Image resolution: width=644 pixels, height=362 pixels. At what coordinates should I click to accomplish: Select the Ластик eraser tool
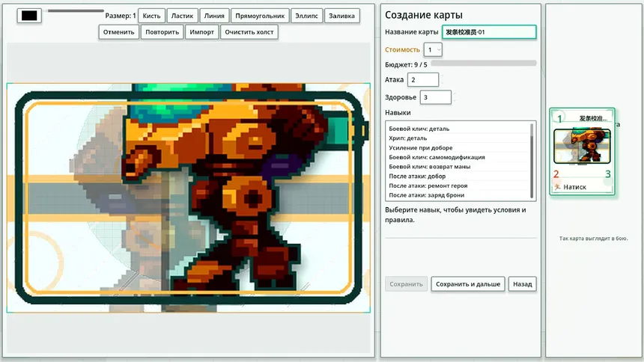[182, 16]
